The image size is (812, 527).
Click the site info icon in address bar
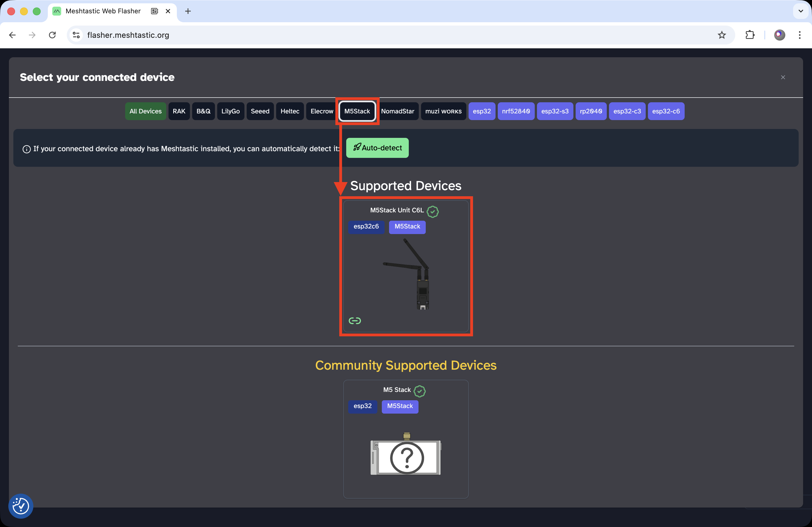coord(76,35)
